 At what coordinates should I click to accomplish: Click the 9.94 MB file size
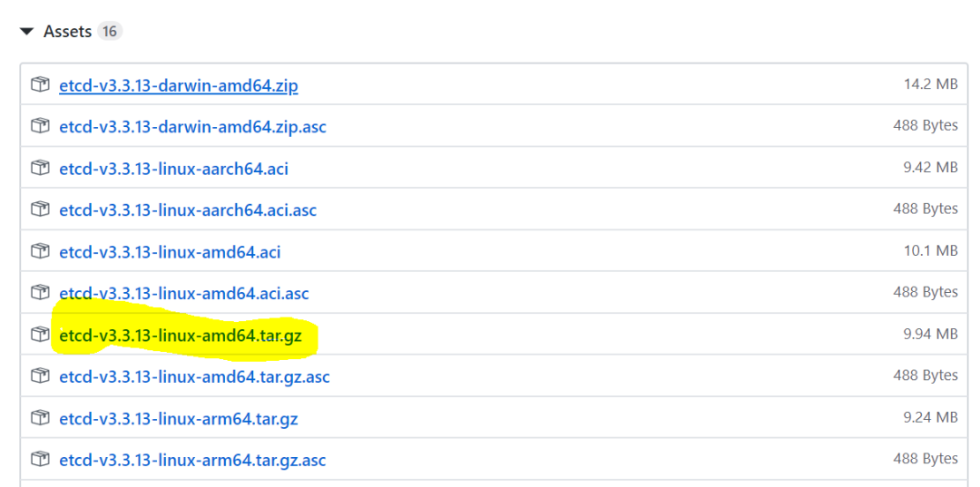pos(931,335)
